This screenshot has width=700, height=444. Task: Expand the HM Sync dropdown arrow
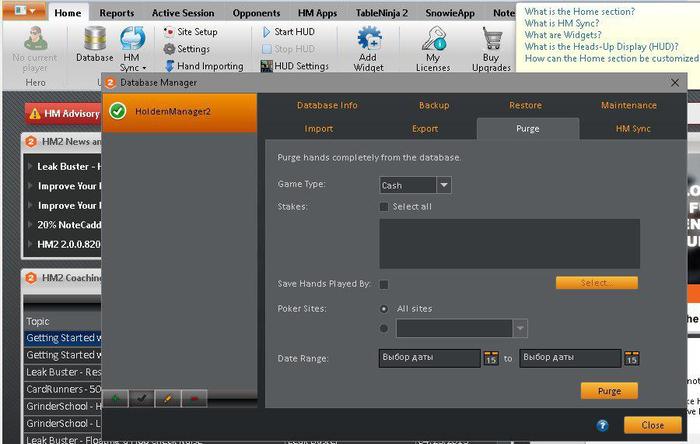[x=144, y=68]
